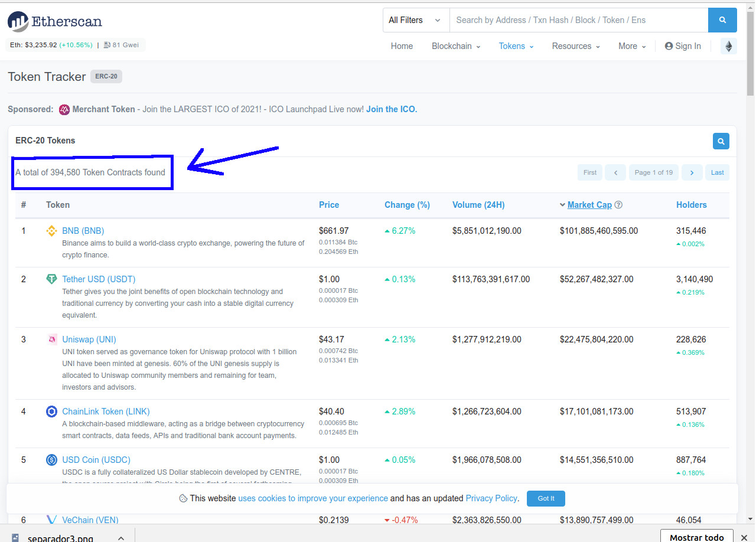Click the Tether USDT token logo
Viewport: 756px width, 542px height.
(x=51, y=279)
